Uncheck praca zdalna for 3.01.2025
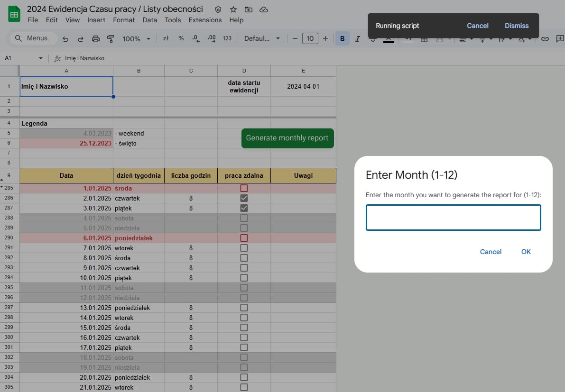The width and height of the screenshot is (565, 392). [x=244, y=208]
